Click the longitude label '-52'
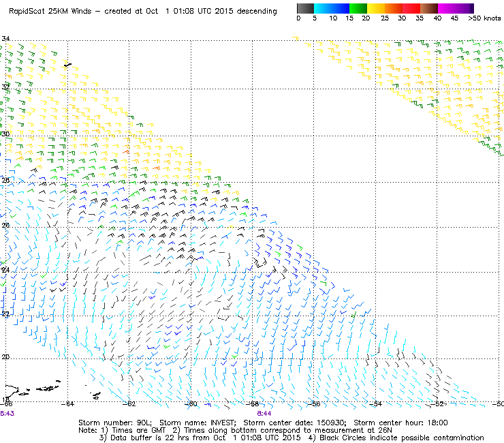 tap(437, 403)
